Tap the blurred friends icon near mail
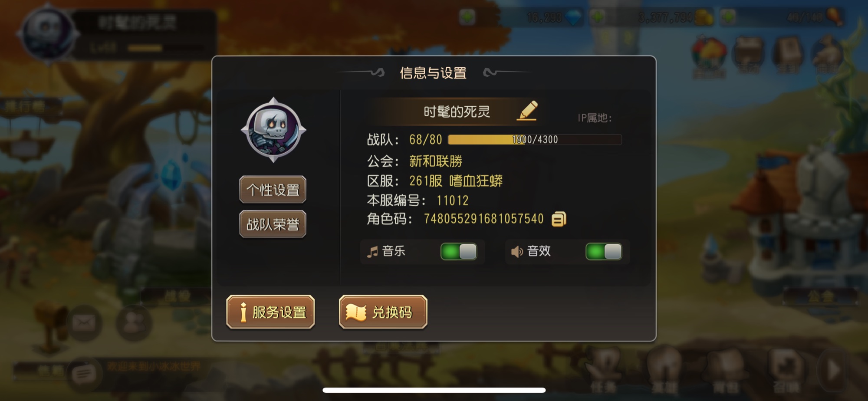This screenshot has height=401, width=868. tap(134, 323)
